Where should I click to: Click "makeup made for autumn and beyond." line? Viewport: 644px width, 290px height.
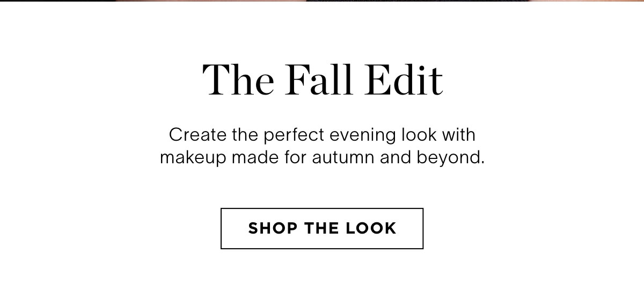coord(322,158)
